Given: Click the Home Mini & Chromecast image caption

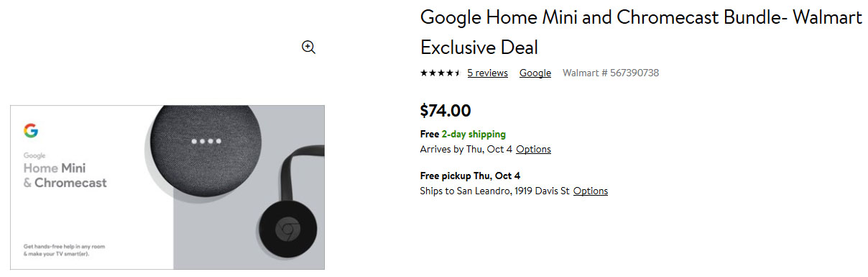Looking at the screenshot, I should (65, 176).
